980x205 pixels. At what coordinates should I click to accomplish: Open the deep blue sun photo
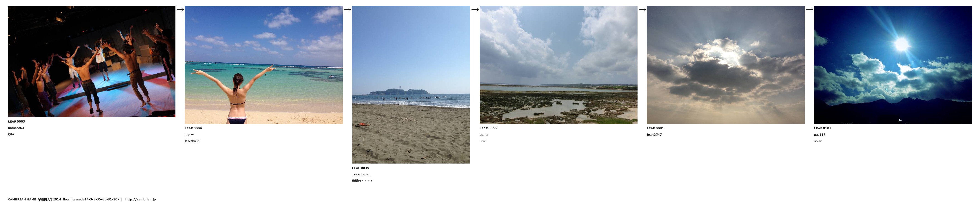(893, 65)
